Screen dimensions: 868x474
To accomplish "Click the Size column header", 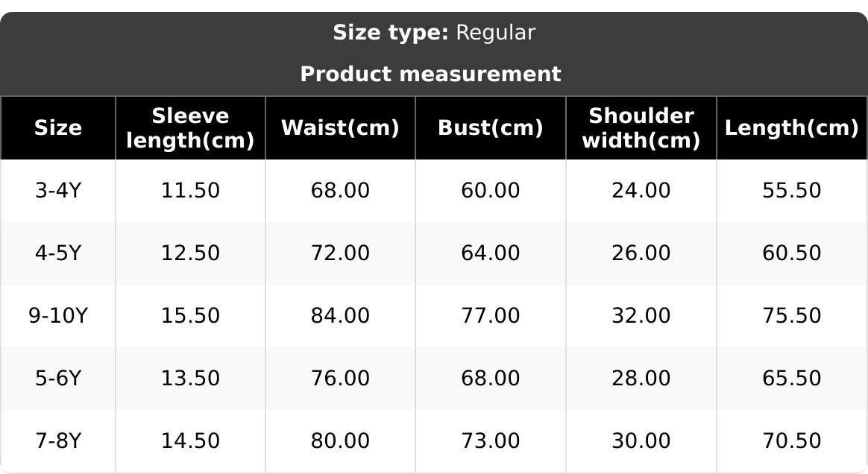I will pos(57,128).
